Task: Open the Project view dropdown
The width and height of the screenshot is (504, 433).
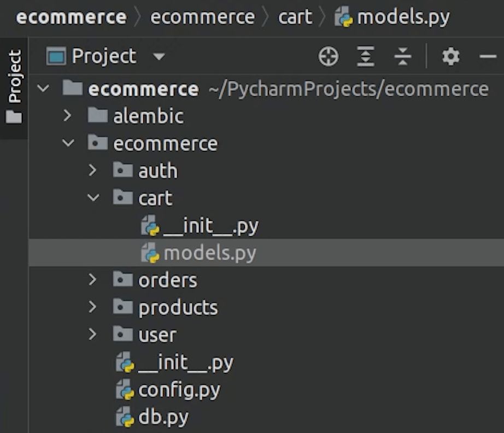Action: (x=159, y=56)
